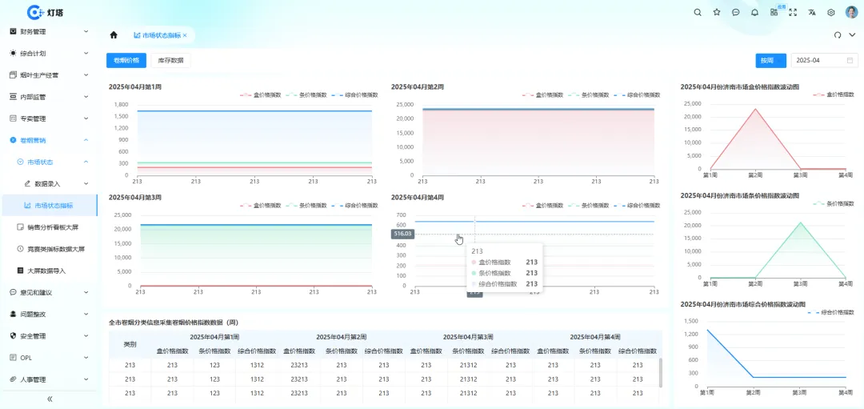Open the 按周 period dropdown
The image size is (864, 409).
[x=771, y=61]
